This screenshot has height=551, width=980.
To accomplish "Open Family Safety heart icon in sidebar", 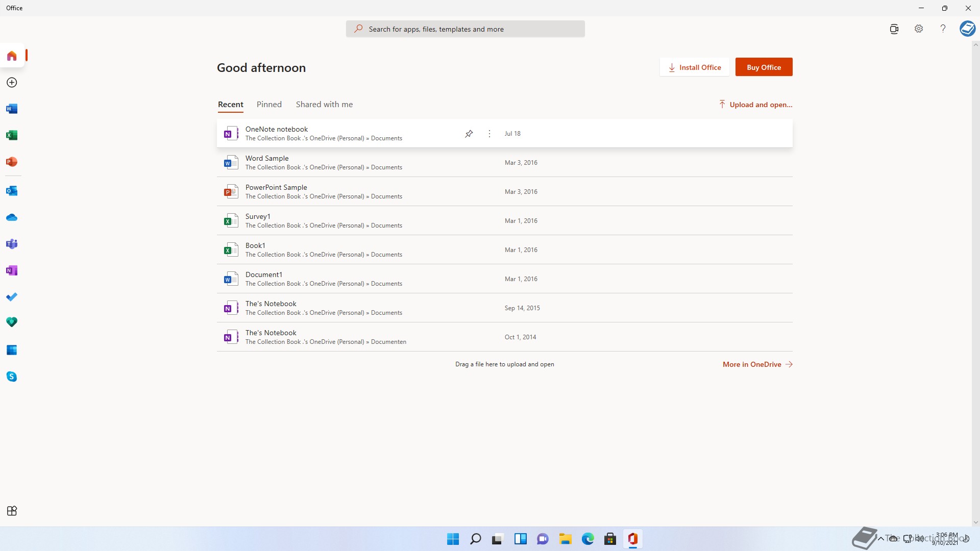I will [12, 322].
